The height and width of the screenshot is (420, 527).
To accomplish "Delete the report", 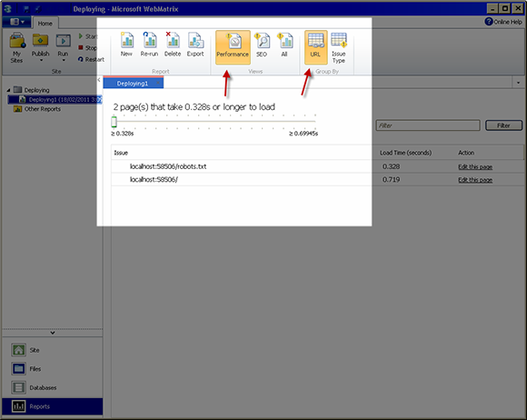I will point(173,44).
